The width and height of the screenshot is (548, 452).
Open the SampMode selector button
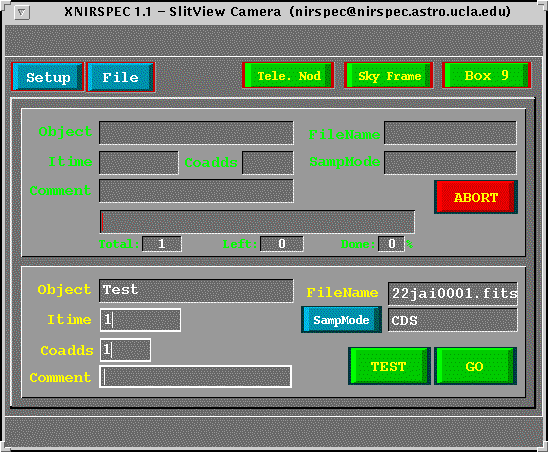tap(341, 320)
